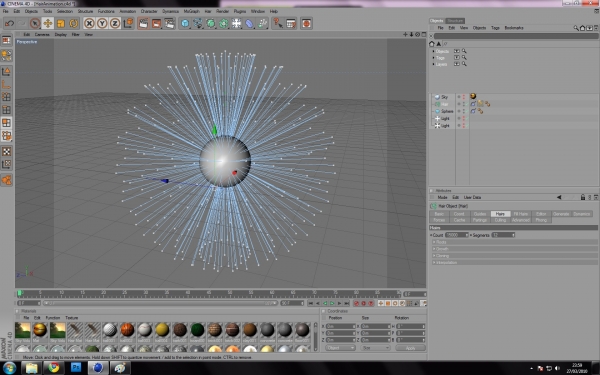
Task: Lock the Attributes panel with lock icon
Action: tap(583, 197)
